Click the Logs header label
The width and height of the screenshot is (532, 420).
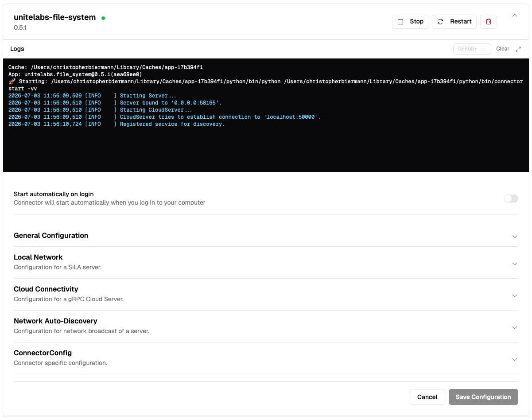17,49
